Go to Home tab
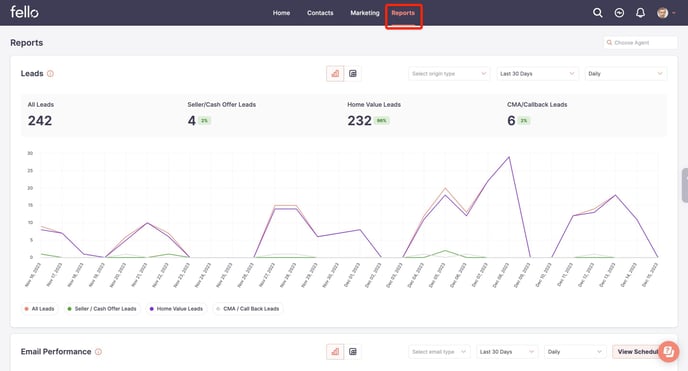688x371 pixels. (x=281, y=13)
